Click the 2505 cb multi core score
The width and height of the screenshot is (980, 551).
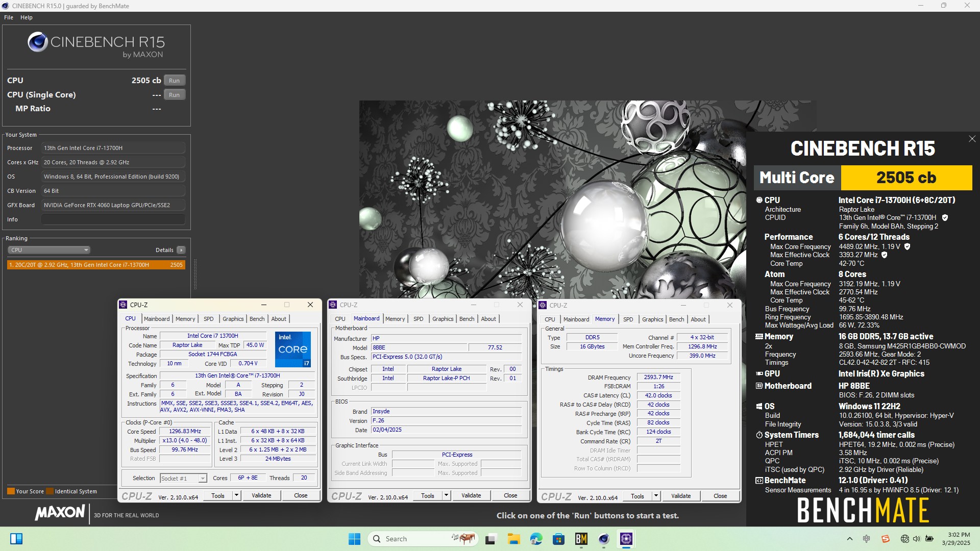click(906, 178)
